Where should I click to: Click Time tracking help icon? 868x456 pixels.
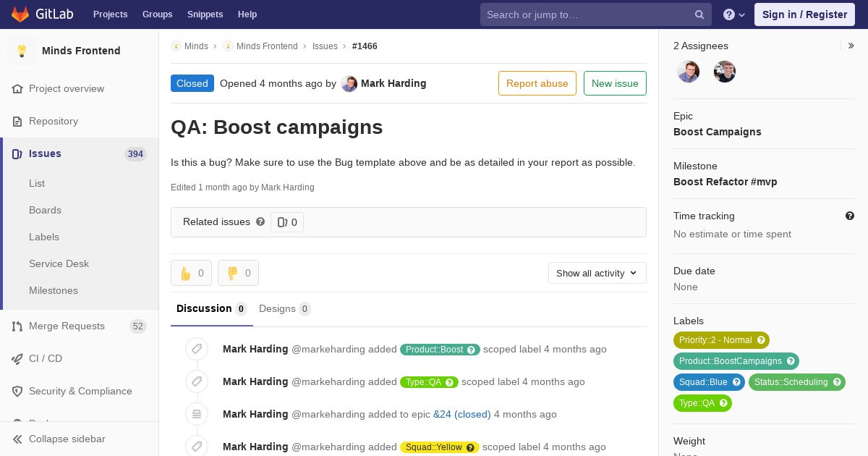(849, 216)
